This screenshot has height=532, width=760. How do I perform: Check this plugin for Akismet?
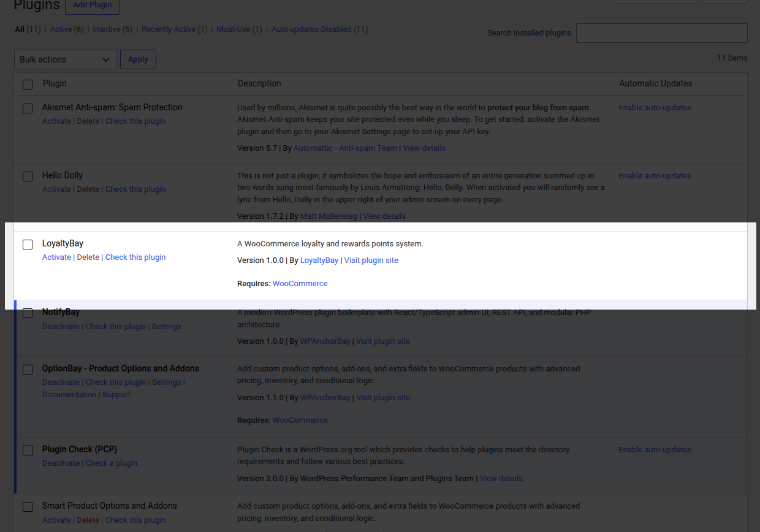pyautogui.click(x=135, y=121)
